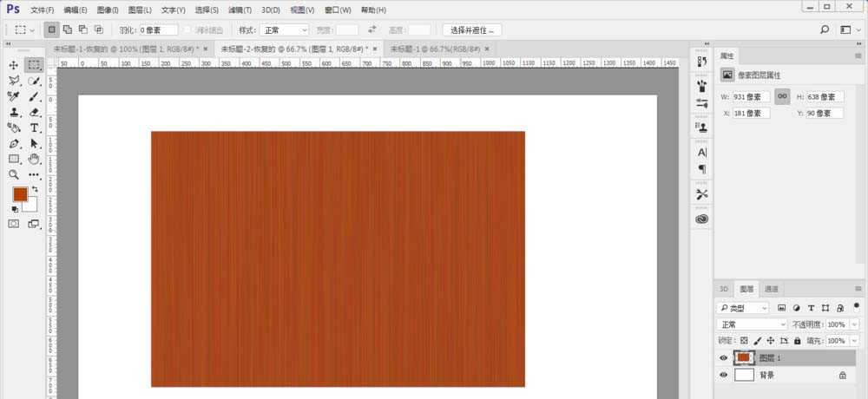Click the 选择并遮住 button

point(472,29)
